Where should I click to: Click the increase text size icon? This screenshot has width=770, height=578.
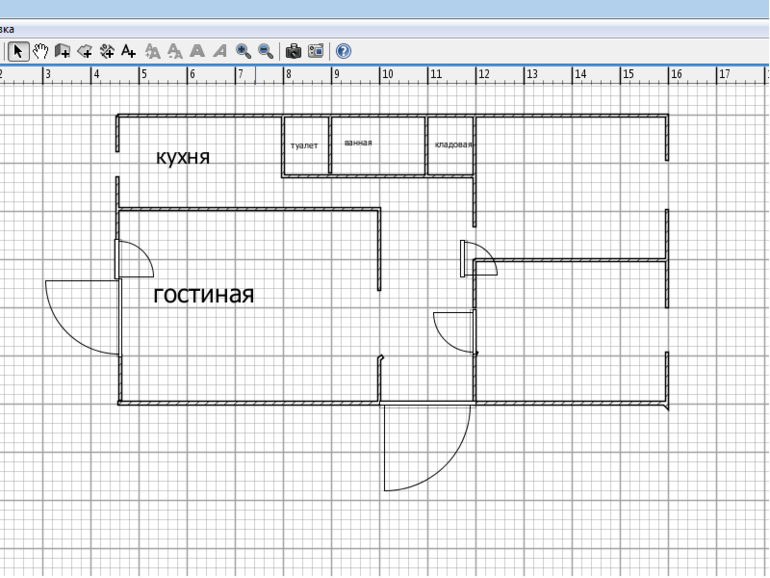click(x=153, y=50)
